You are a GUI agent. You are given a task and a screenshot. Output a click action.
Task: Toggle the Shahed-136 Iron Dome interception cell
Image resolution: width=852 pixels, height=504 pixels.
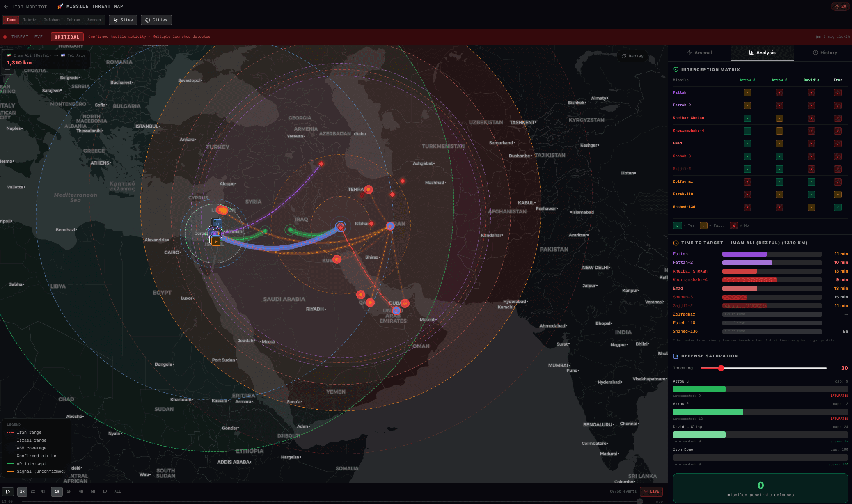tap(838, 207)
